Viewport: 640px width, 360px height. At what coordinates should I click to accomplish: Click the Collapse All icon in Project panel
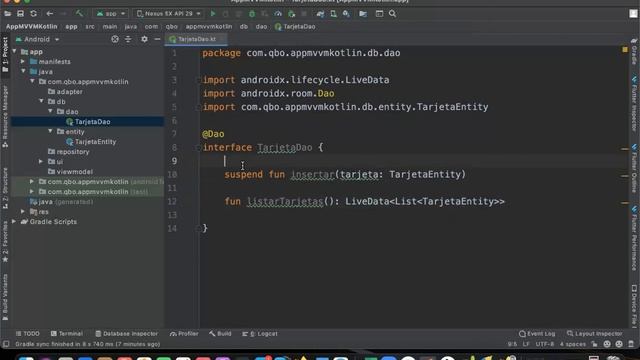click(128, 39)
